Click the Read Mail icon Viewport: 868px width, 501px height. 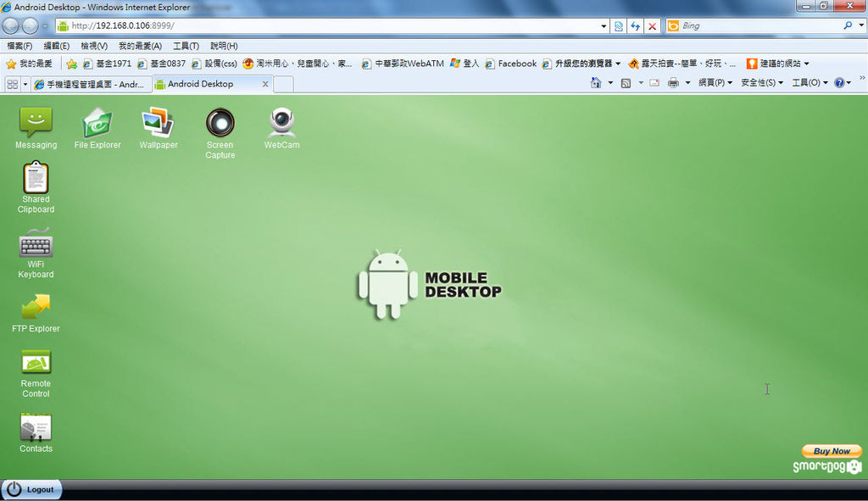[654, 83]
